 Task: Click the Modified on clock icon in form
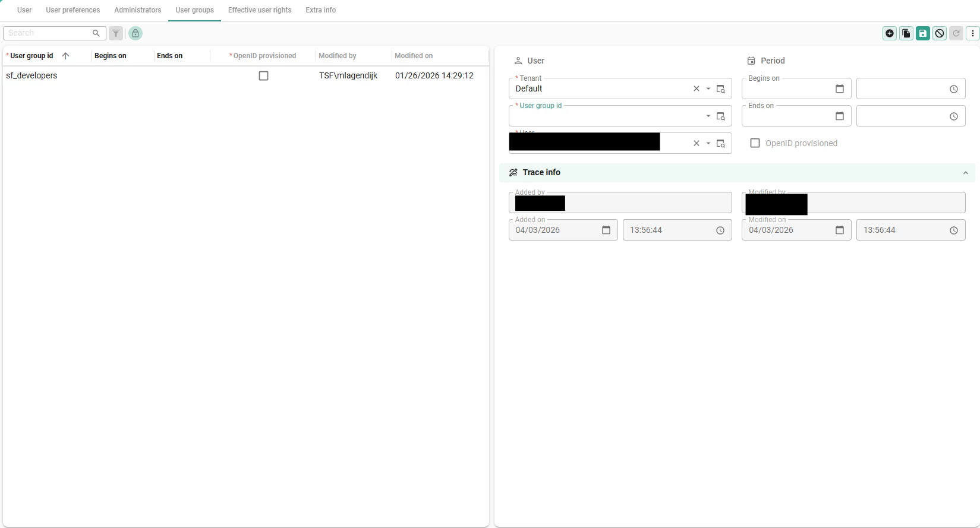click(x=953, y=230)
